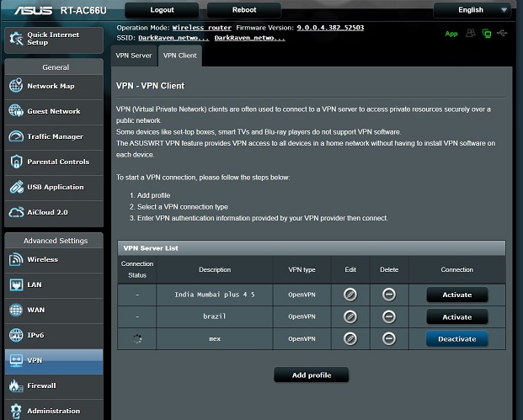Delete the mex VPN profile
This screenshot has width=523, height=420.
click(x=389, y=339)
